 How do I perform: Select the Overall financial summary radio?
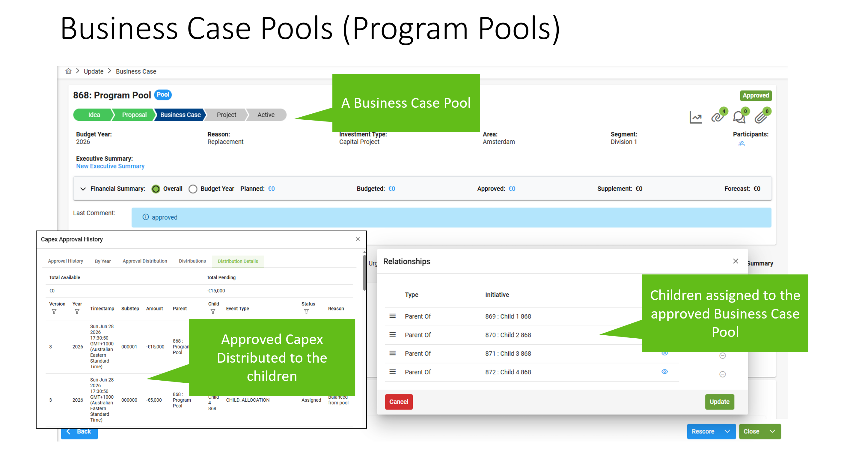coord(156,189)
